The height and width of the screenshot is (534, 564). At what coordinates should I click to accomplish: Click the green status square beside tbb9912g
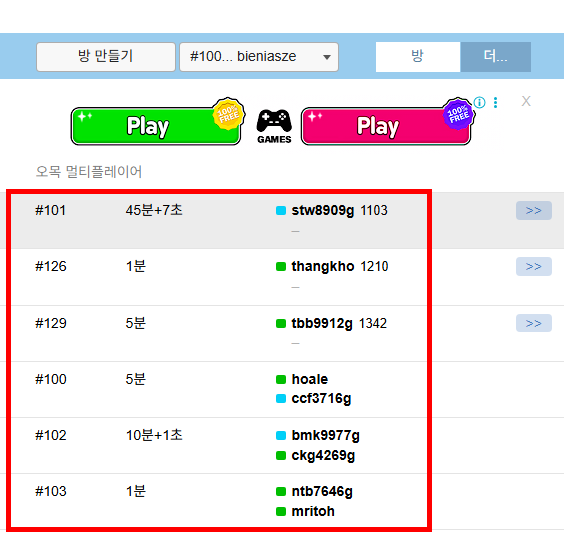click(281, 324)
